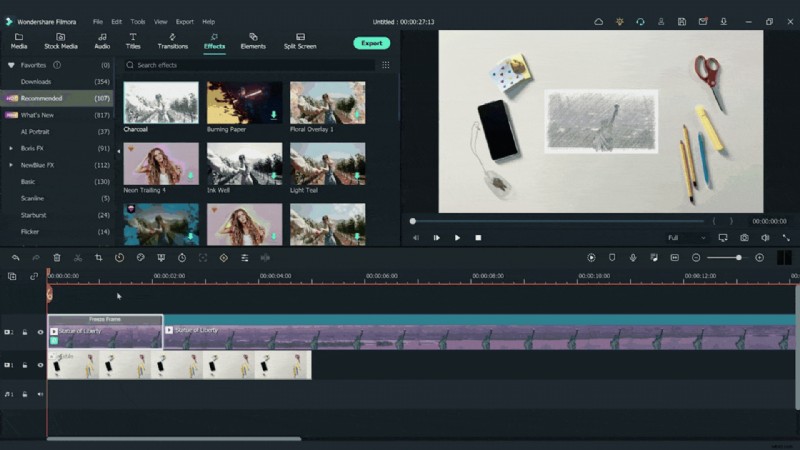Click the crop tool in timeline toolbar
This screenshot has height=450, width=800.
click(x=98, y=258)
